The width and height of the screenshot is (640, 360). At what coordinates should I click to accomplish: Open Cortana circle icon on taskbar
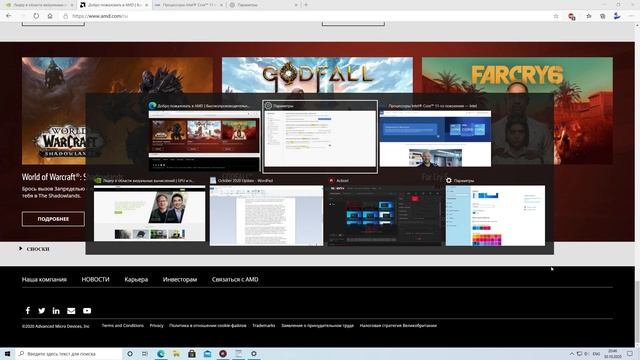(x=130, y=353)
